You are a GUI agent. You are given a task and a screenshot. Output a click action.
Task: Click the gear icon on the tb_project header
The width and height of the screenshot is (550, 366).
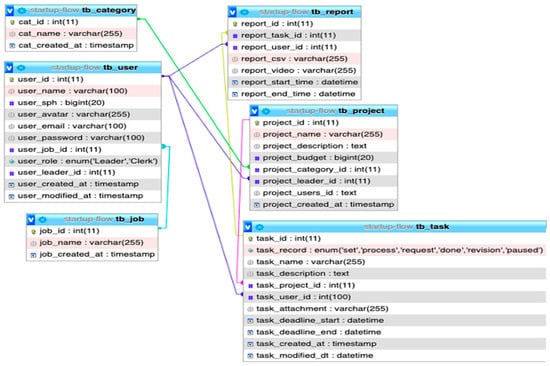(266, 111)
